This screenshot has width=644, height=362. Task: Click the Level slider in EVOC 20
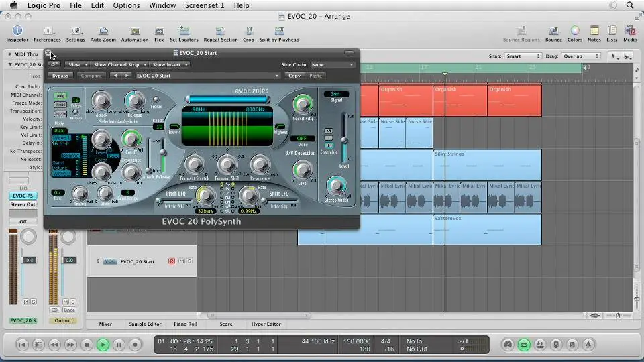pyautogui.click(x=344, y=141)
